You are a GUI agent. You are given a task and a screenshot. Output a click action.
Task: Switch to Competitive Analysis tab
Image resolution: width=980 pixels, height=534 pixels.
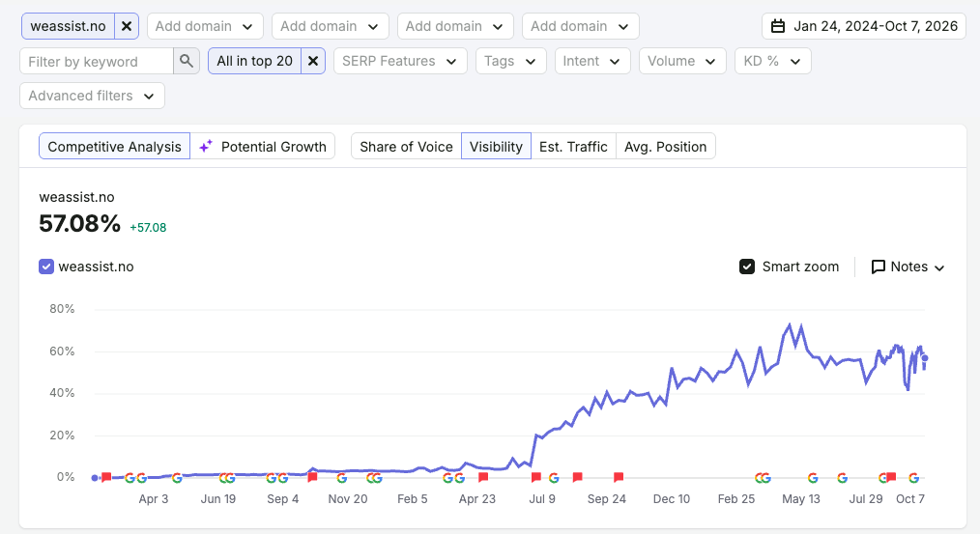coord(114,146)
